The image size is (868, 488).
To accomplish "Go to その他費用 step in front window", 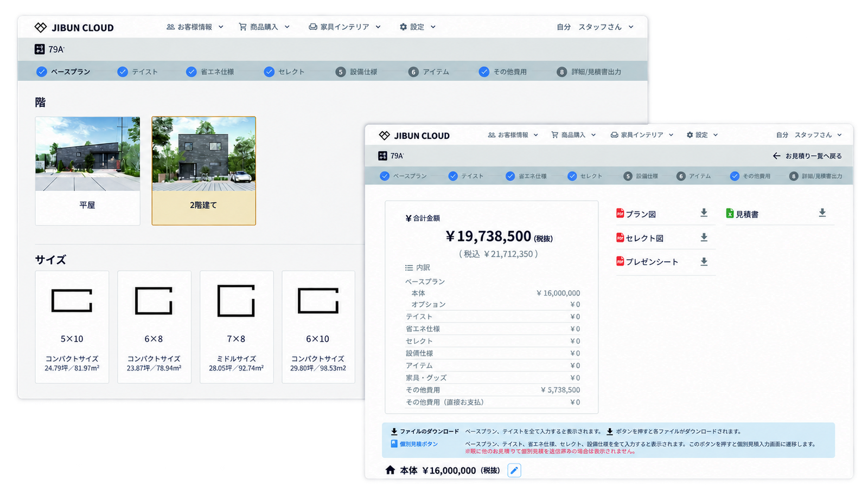I will click(x=750, y=176).
